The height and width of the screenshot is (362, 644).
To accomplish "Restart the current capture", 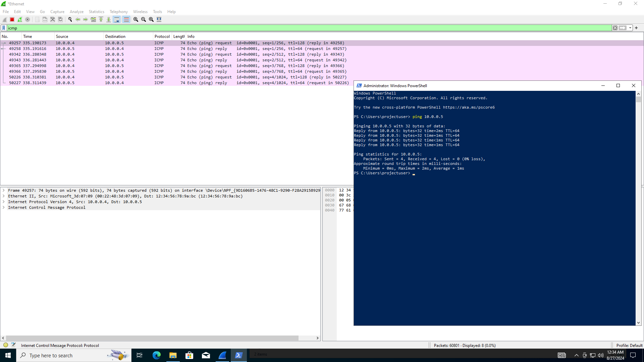I will pyautogui.click(x=19, y=19).
